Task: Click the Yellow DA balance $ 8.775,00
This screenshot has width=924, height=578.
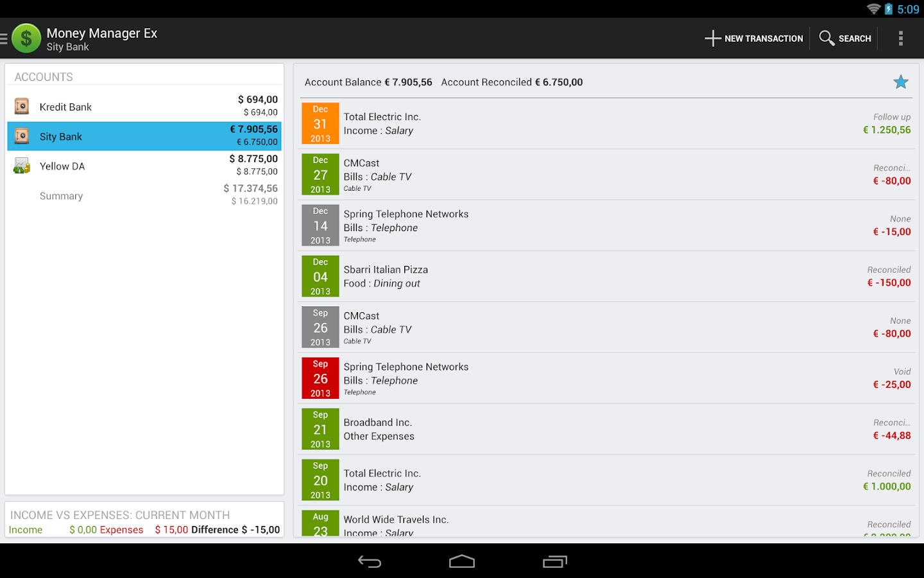Action: (253, 159)
